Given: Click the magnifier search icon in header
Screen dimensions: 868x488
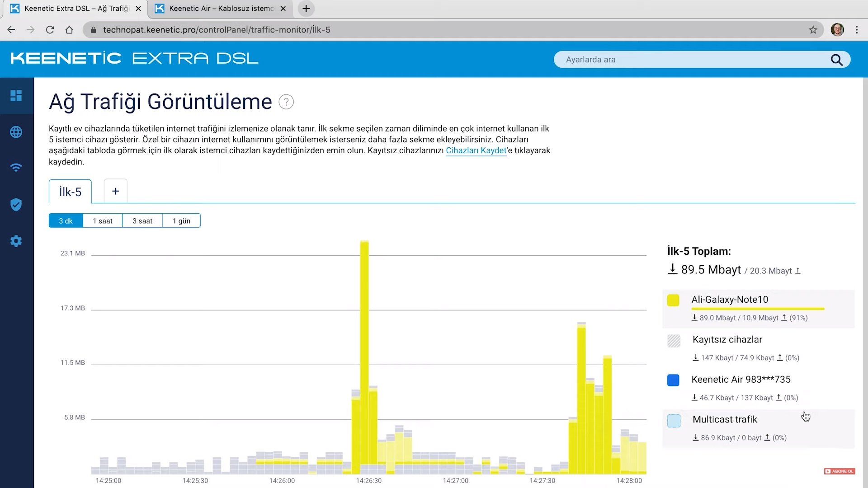Looking at the screenshot, I should 836,60.
